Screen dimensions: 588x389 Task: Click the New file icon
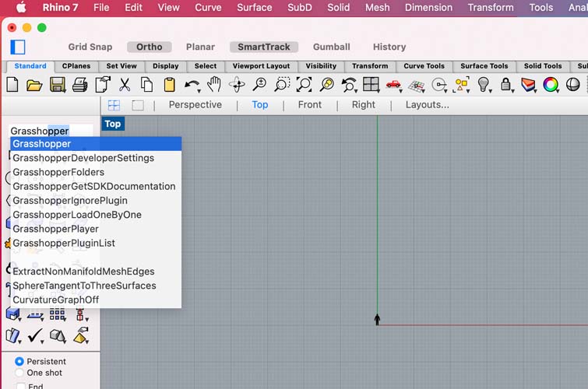(x=12, y=85)
